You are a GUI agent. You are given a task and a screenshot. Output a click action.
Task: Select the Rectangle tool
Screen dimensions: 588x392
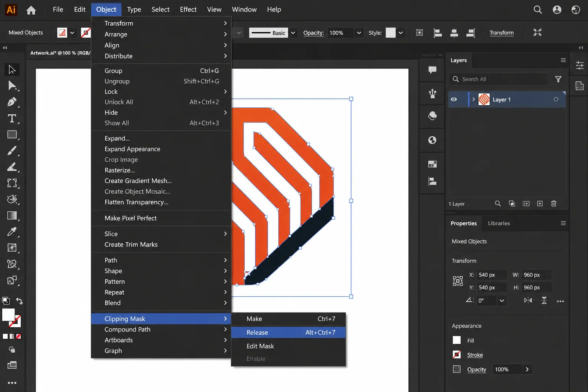[x=12, y=134]
